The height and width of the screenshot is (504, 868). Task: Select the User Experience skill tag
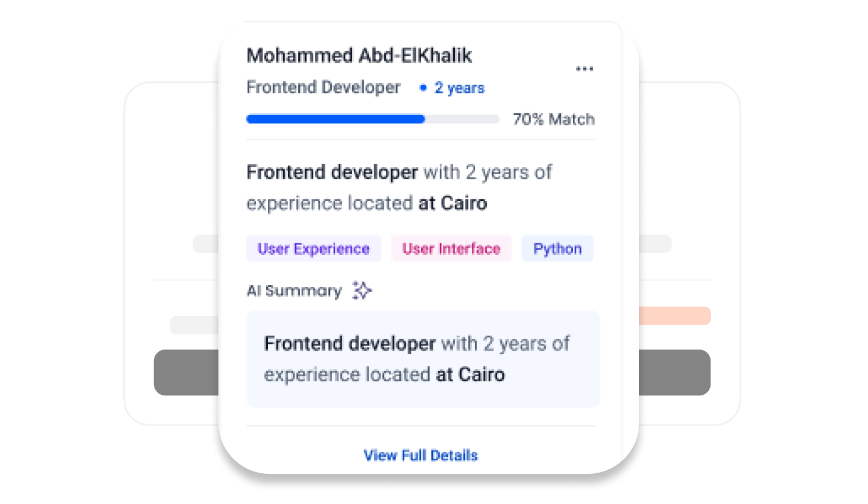314,249
